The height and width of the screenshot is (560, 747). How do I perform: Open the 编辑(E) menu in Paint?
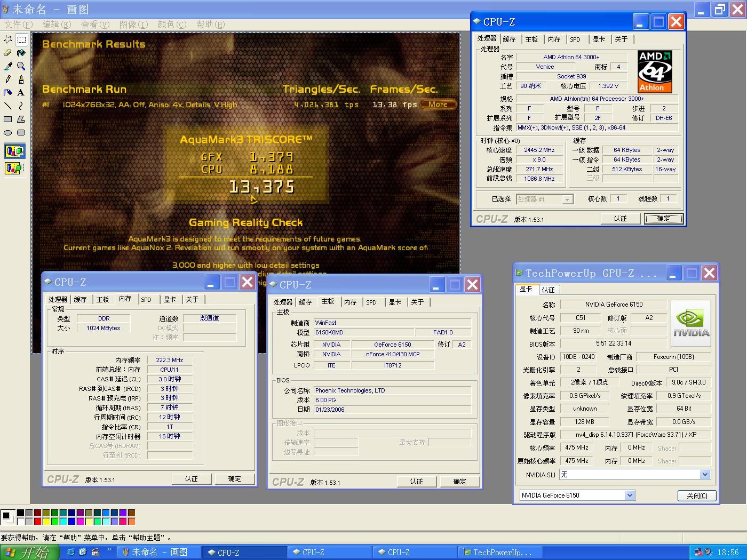(57, 25)
